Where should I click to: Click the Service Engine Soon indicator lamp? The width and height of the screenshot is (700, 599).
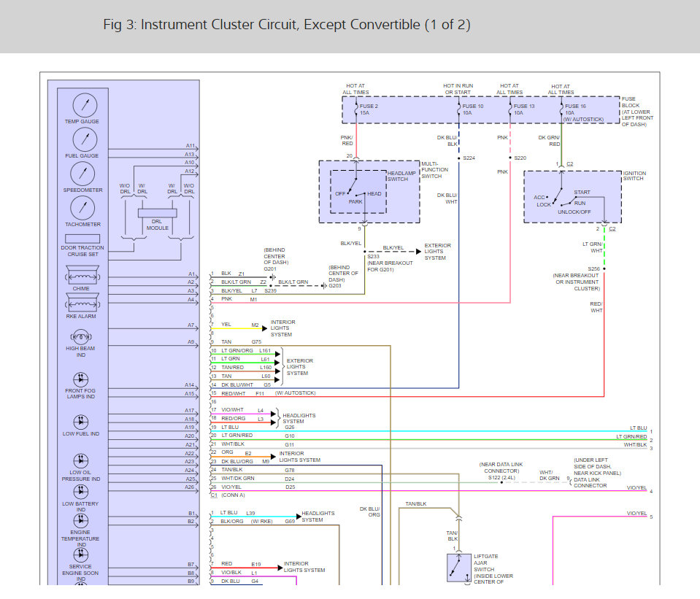click(x=81, y=554)
